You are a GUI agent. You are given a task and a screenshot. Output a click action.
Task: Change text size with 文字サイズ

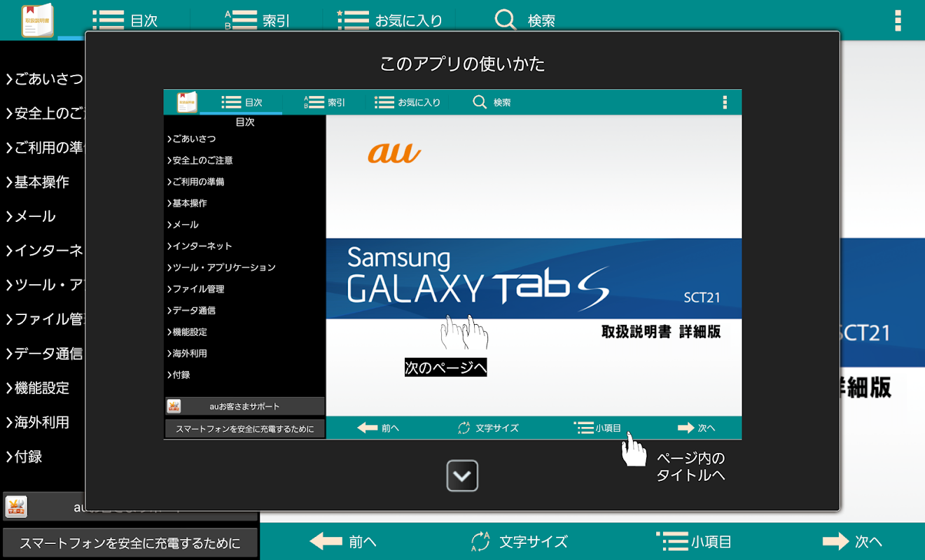[519, 541]
